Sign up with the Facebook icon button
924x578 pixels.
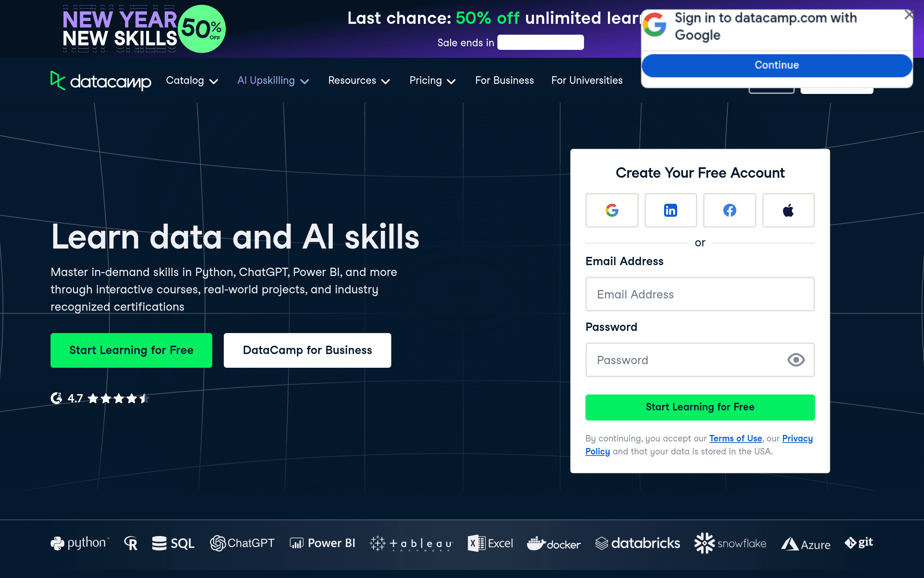pyautogui.click(x=730, y=210)
